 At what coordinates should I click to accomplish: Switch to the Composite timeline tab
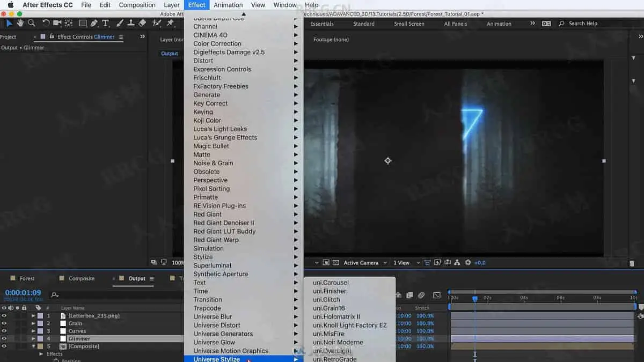[82, 278]
